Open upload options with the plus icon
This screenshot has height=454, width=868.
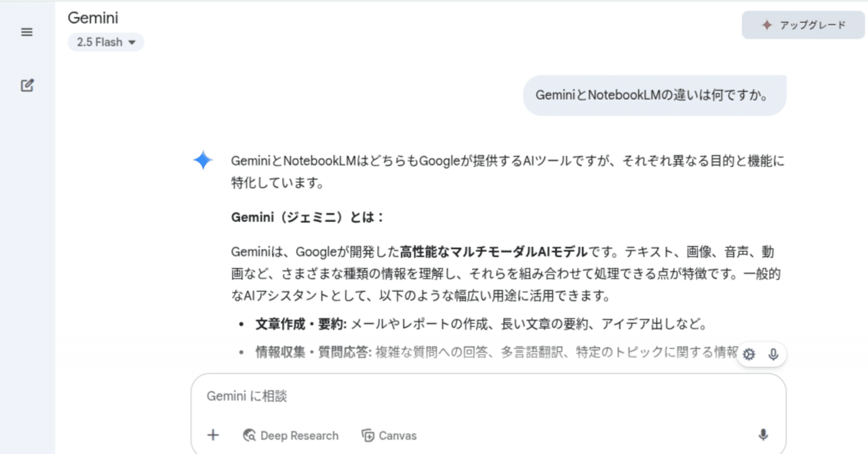click(213, 435)
